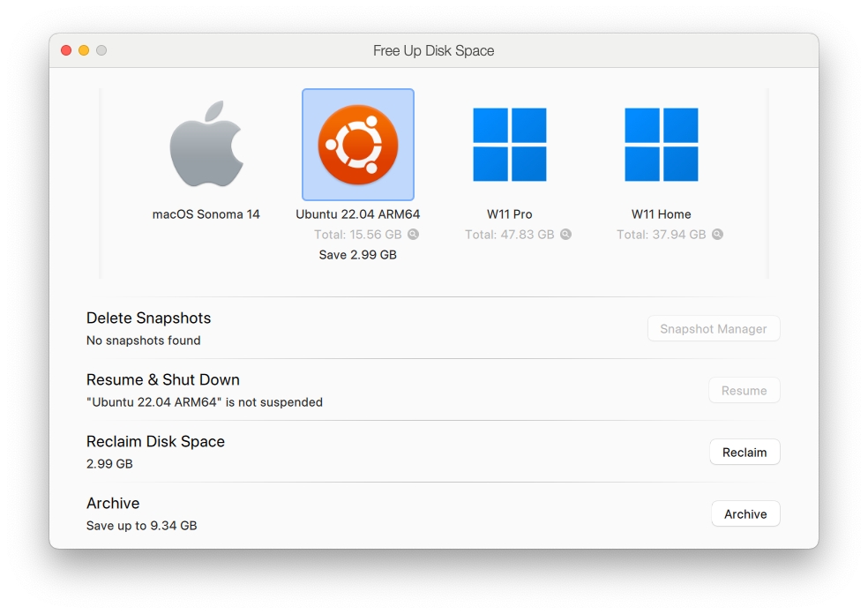
Task: Click the "Free Up Disk Space" title bar
Action: pos(433,50)
